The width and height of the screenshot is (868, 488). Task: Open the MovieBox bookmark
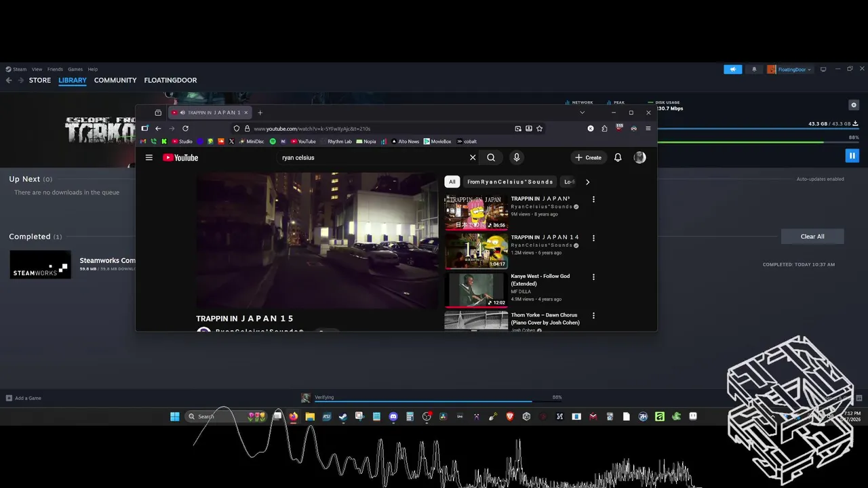pyautogui.click(x=437, y=142)
